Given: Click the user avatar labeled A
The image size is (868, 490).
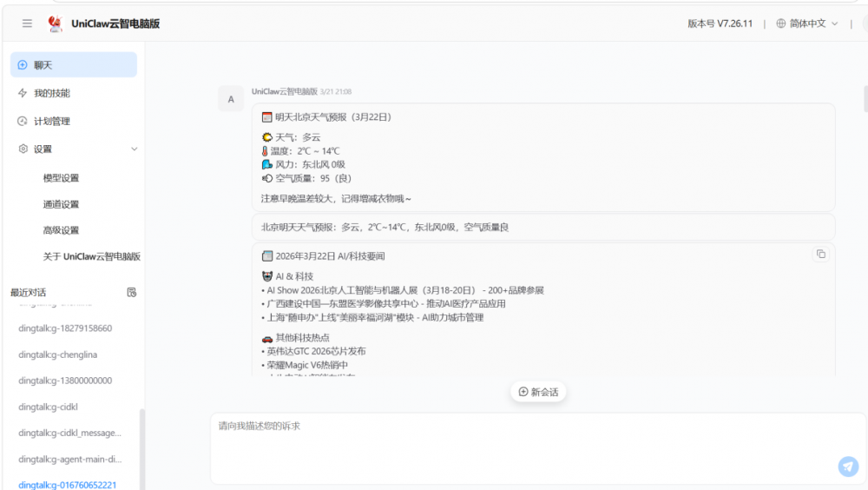Looking at the screenshot, I should point(231,99).
